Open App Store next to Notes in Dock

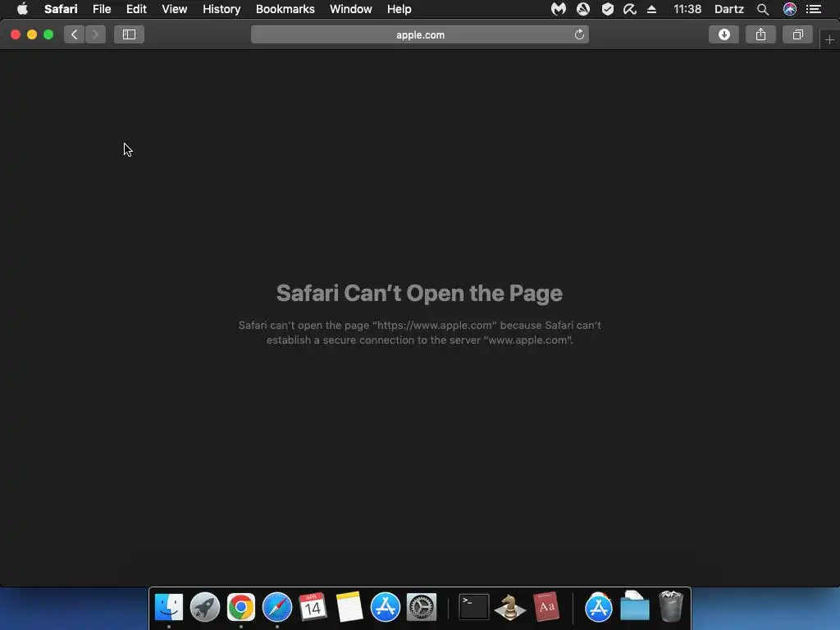[386, 607]
